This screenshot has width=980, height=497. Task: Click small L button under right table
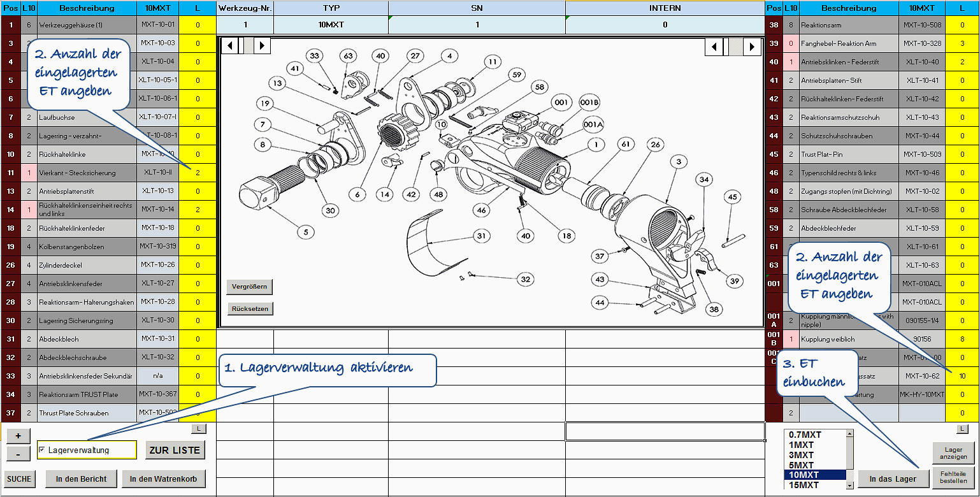pyautogui.click(x=963, y=429)
